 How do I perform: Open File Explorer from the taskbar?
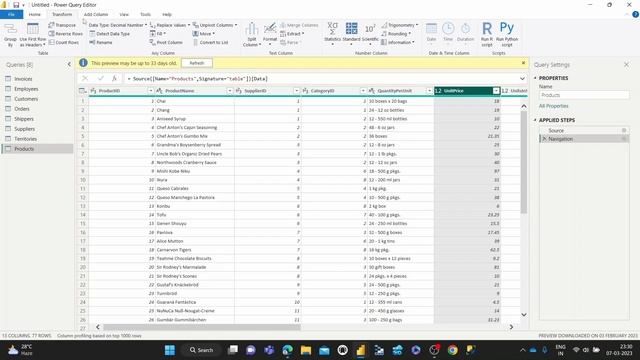pyautogui.click(x=306, y=350)
